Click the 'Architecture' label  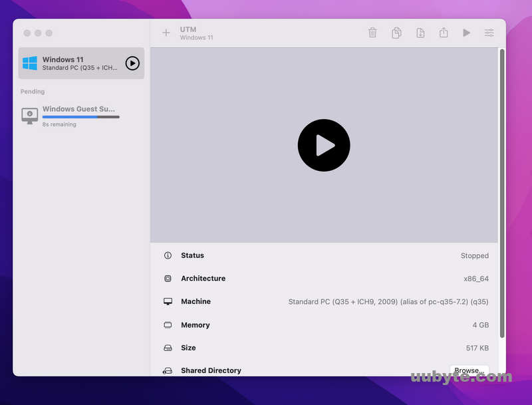203,279
